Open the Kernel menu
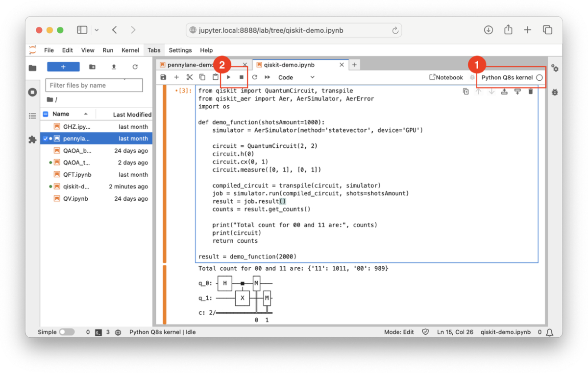 [130, 49]
